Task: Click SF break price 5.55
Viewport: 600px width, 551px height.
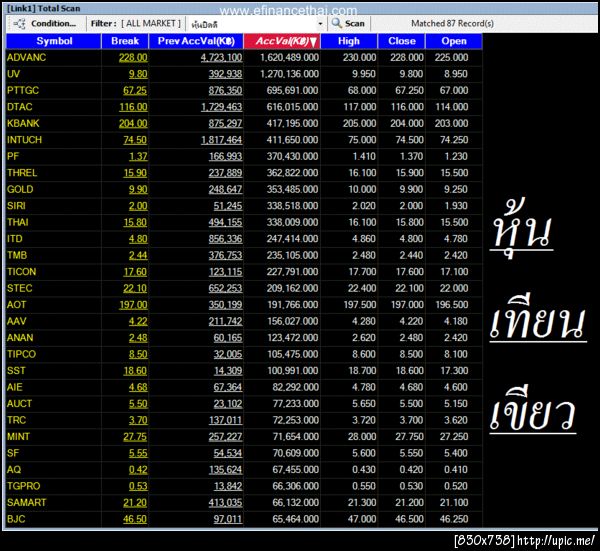Action: tap(138, 452)
